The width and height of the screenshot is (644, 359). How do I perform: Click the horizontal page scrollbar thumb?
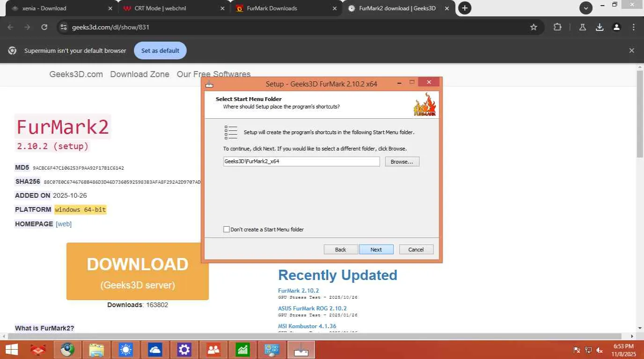tap(315, 336)
